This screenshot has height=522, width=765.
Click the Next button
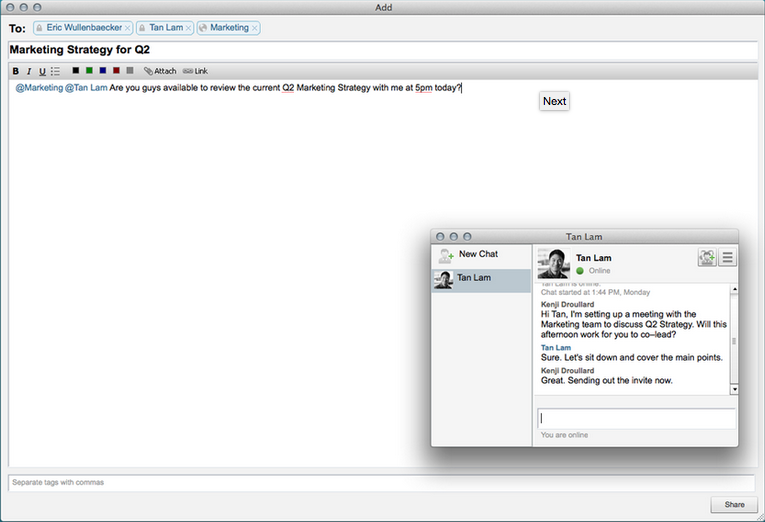coord(554,101)
